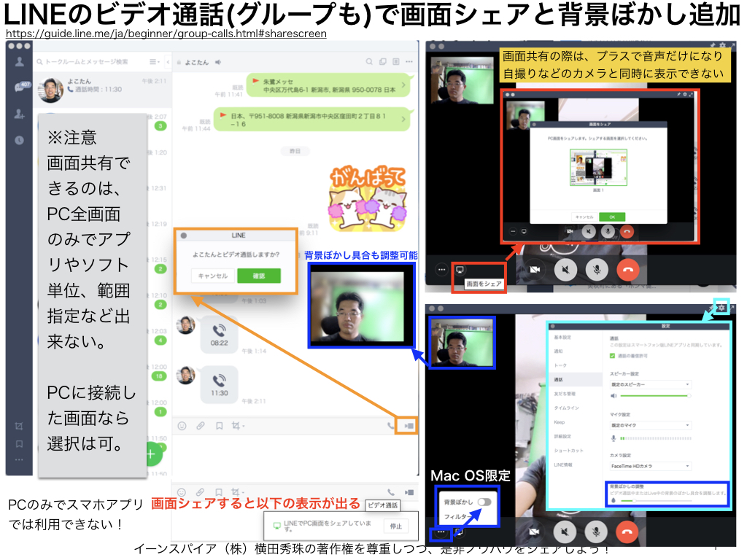Image resolution: width=747 pixels, height=560 pixels.
Task: Select 友だち管理 in the settings sidebar
Action: point(565,394)
